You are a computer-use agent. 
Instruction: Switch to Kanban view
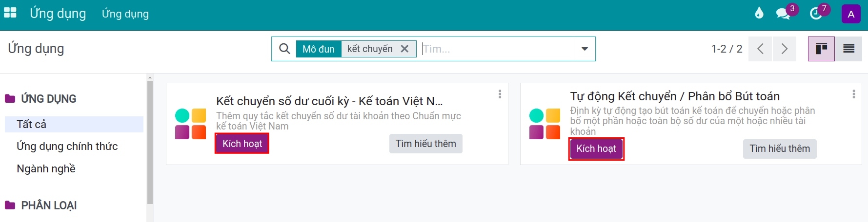pyautogui.click(x=821, y=49)
